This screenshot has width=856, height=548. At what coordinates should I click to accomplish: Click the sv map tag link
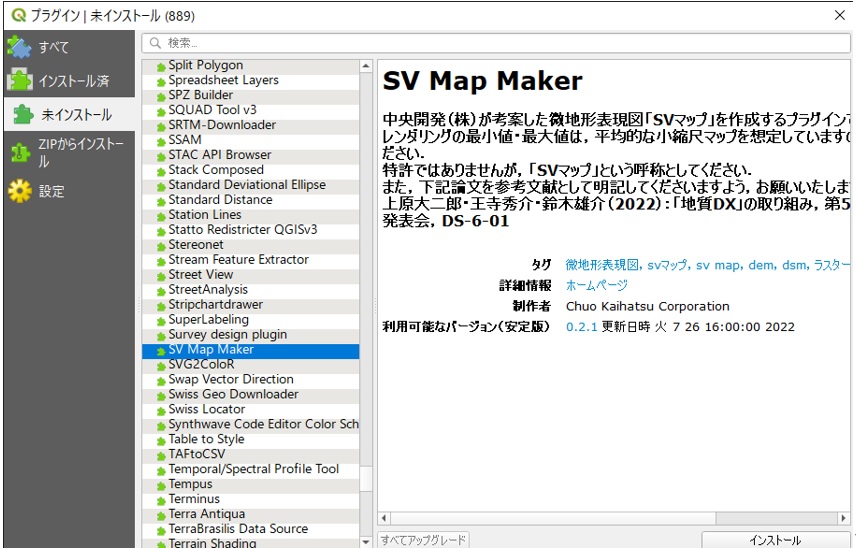(x=718, y=265)
